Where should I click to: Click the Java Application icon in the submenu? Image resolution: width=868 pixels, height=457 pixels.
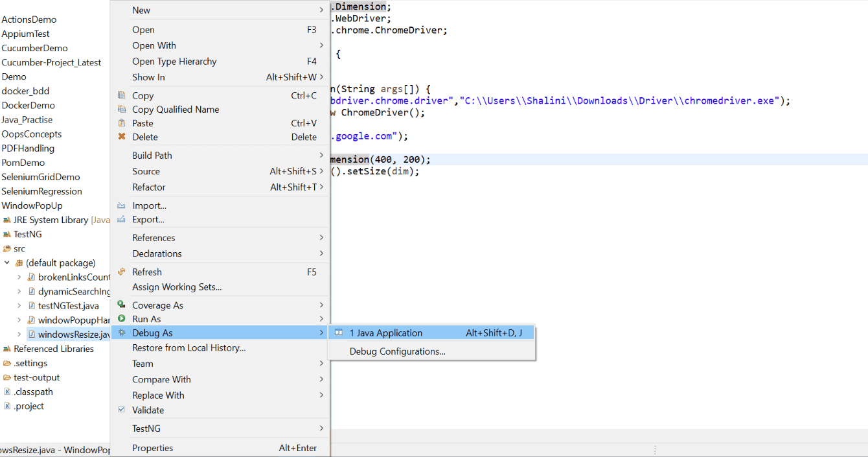(338, 332)
